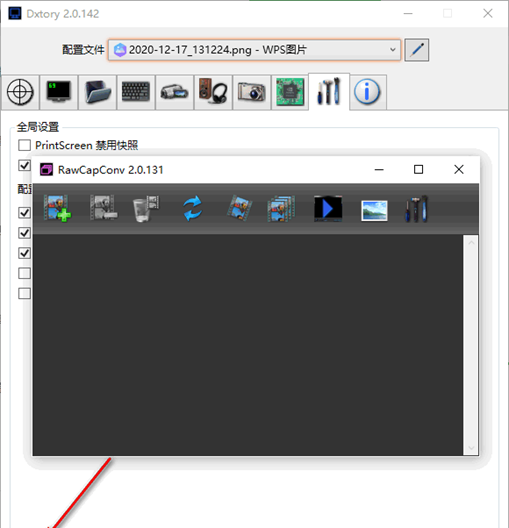The height and width of the screenshot is (528, 509).
Task: Click the blue refresh arrows icon
Action: click(192, 209)
